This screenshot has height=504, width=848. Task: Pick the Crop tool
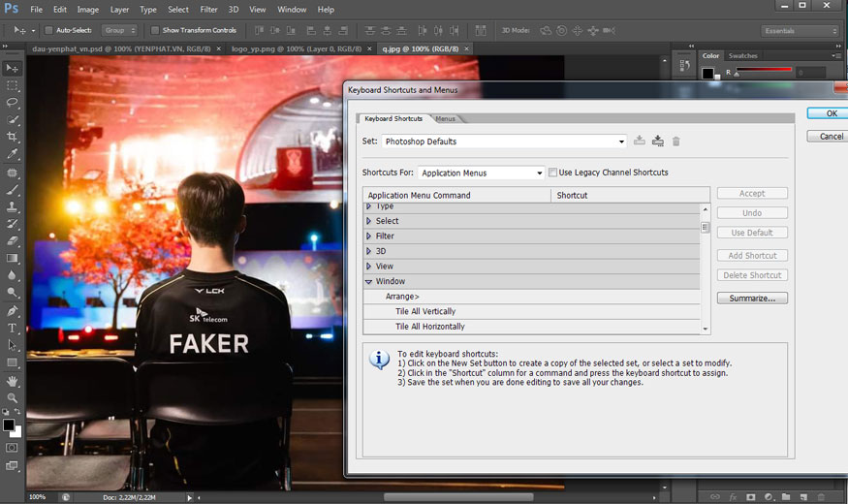(x=13, y=137)
